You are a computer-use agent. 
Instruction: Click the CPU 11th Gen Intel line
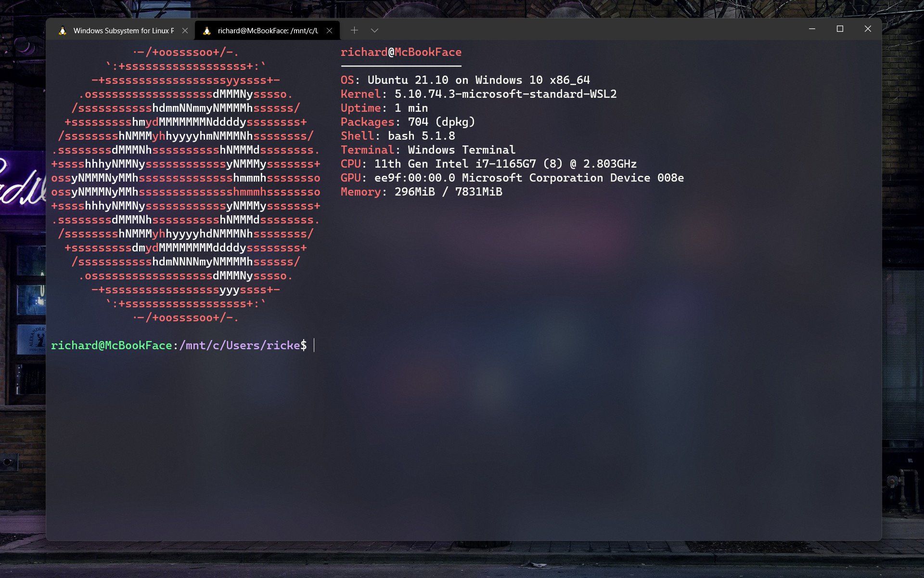click(488, 164)
